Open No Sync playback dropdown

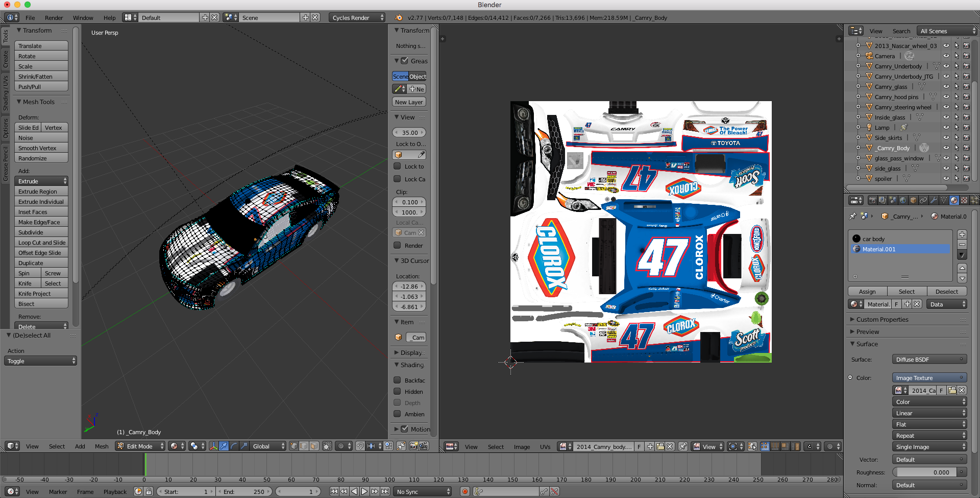click(x=423, y=491)
